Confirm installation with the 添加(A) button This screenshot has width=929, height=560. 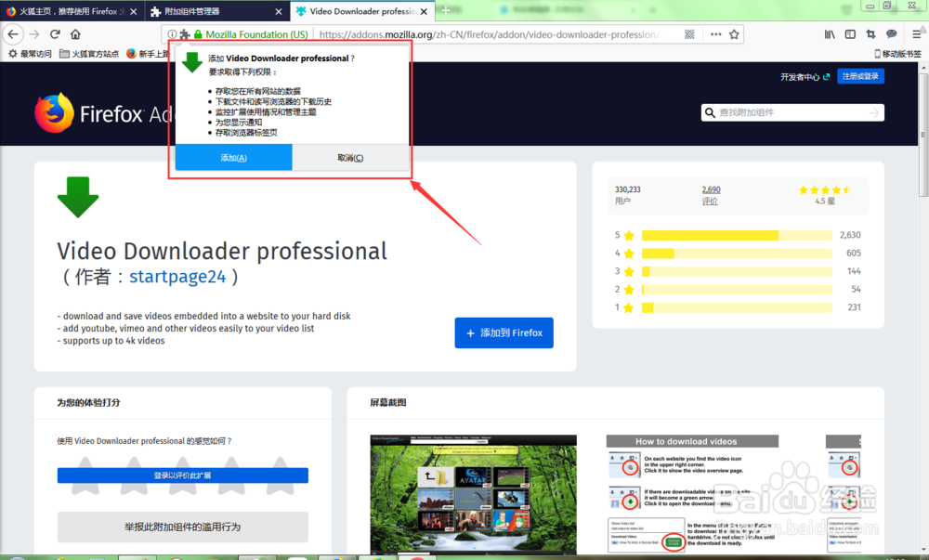pyautogui.click(x=233, y=158)
